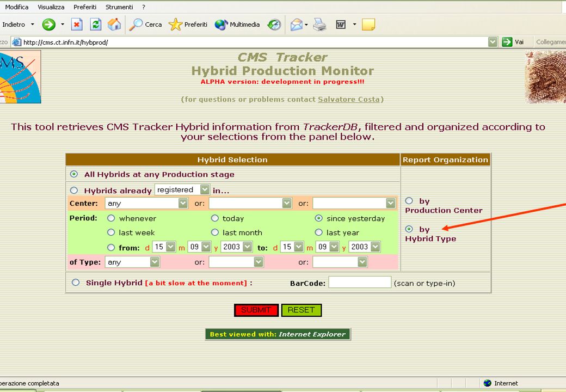
Task: Choose the last week period option
Action: pyautogui.click(x=111, y=232)
